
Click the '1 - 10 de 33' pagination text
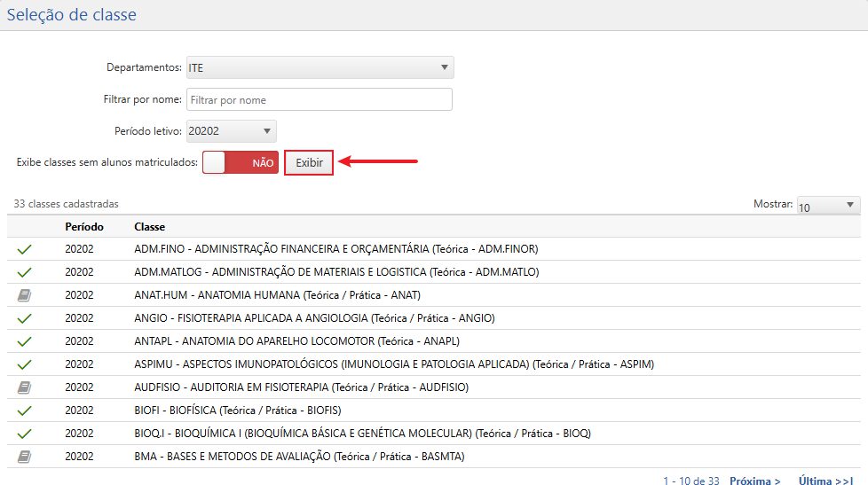(x=690, y=481)
